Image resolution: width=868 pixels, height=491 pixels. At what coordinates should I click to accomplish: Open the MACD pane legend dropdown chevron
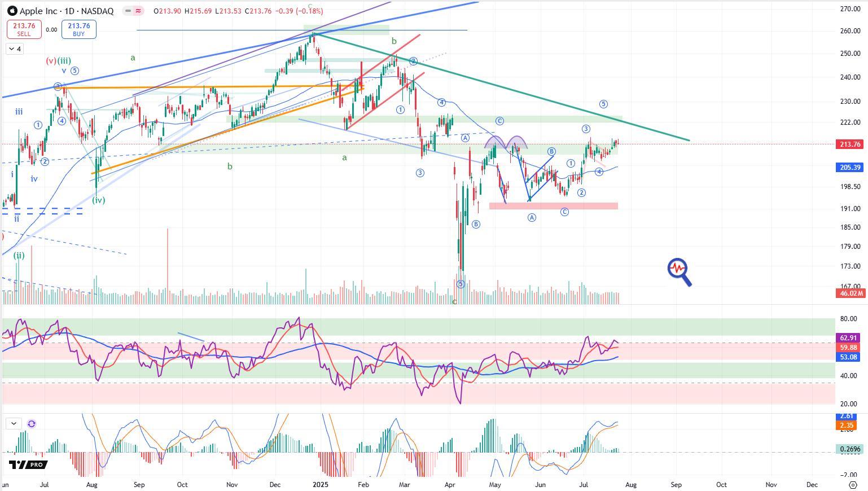point(14,423)
